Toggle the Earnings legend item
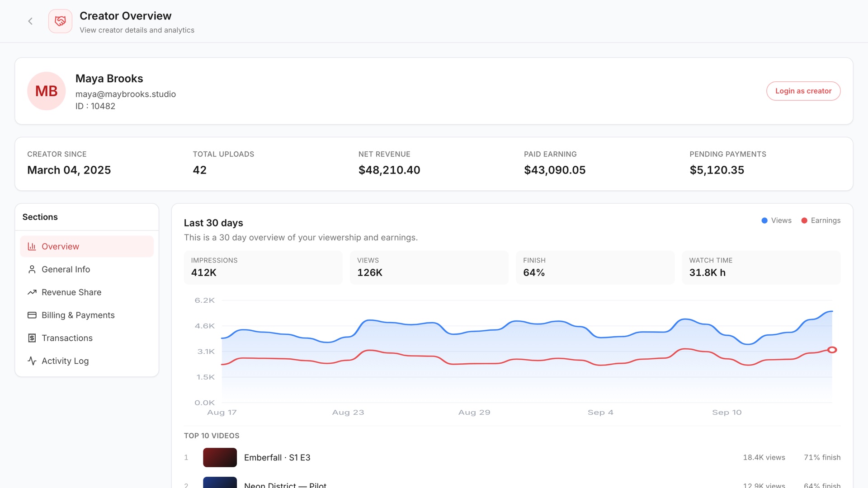Screen dimensions: 868x488 point(821,221)
